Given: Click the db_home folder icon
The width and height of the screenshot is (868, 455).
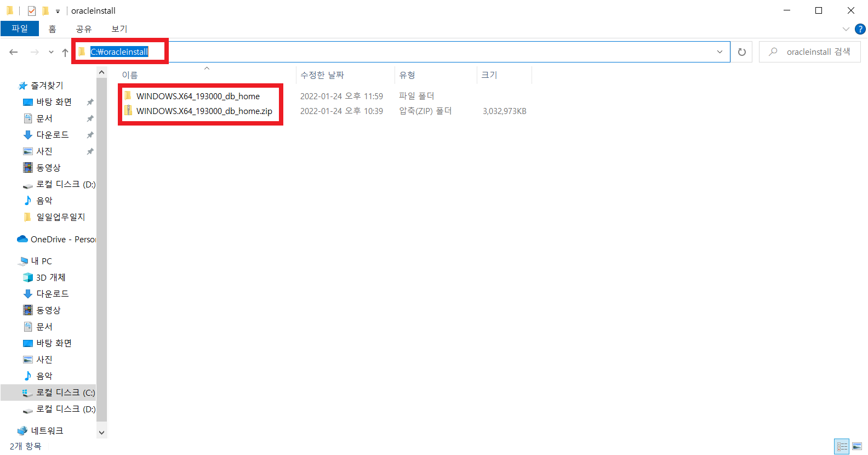Looking at the screenshot, I should [128, 96].
